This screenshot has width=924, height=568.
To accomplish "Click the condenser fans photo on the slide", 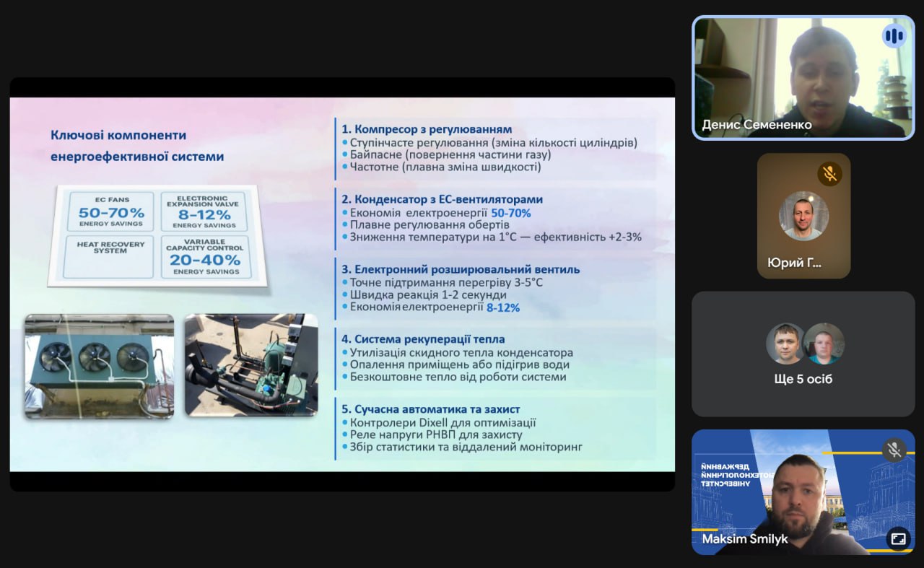I will tap(100, 365).
